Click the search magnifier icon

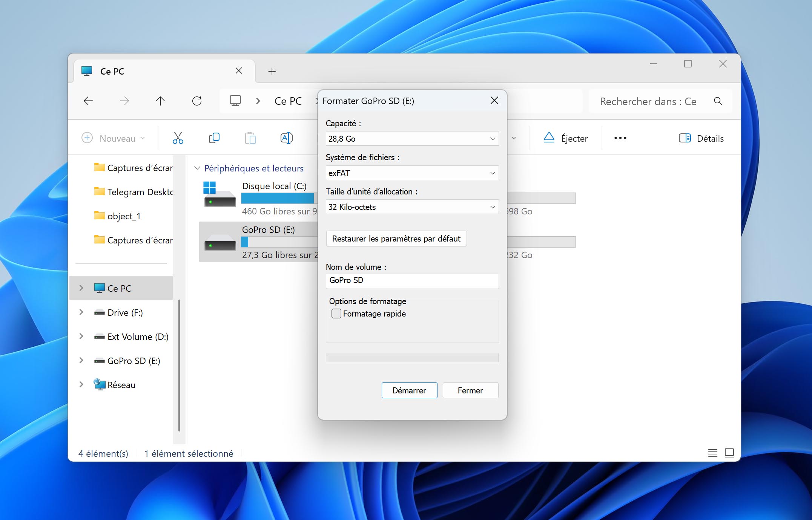pos(718,101)
